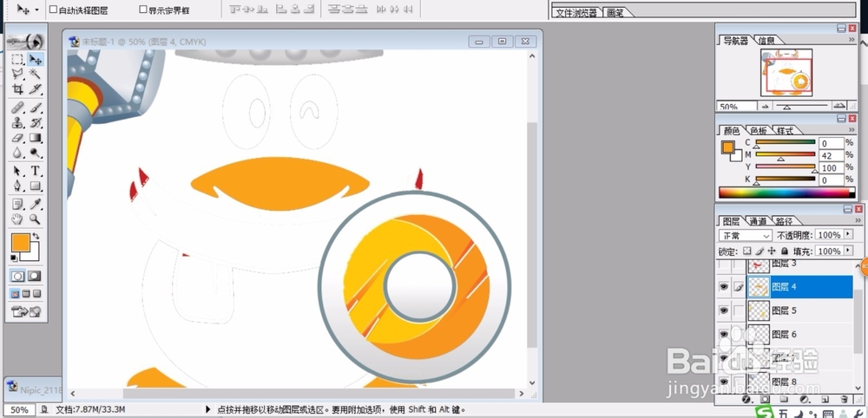868x418 pixels.
Task: Select the Notes tool
Action: tap(17, 204)
